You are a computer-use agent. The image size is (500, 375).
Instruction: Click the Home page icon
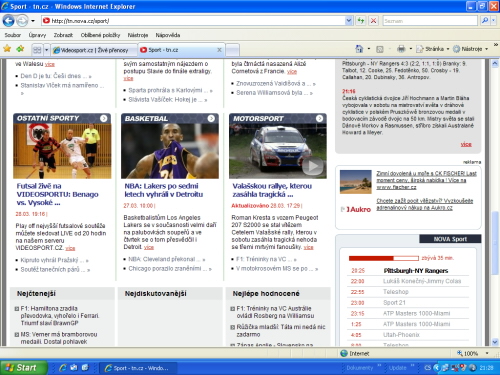359,49
